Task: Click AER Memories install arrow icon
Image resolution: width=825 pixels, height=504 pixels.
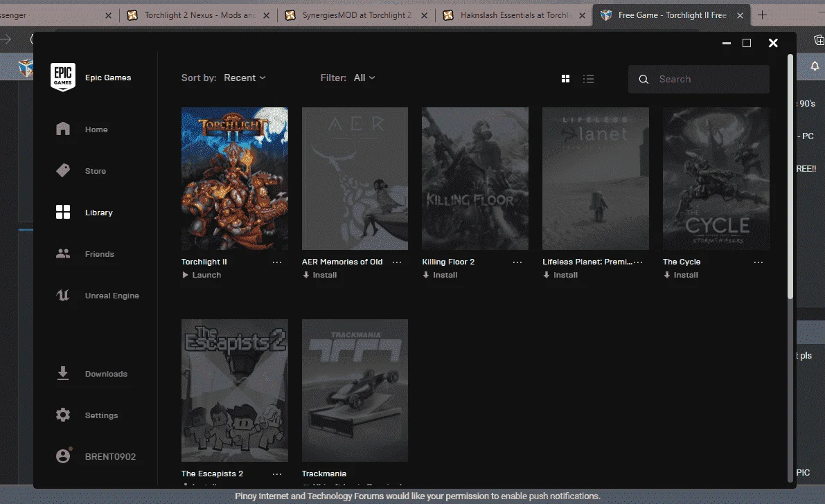Action: point(305,275)
